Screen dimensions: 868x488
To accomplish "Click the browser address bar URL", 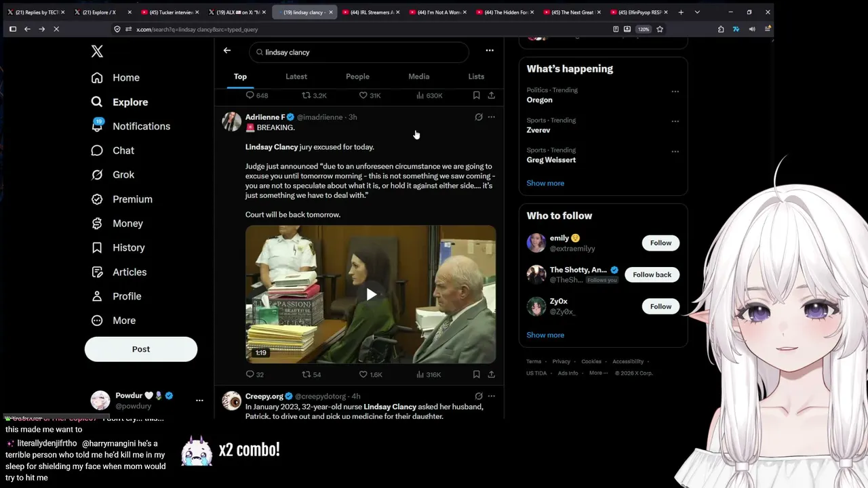I will pos(197,29).
